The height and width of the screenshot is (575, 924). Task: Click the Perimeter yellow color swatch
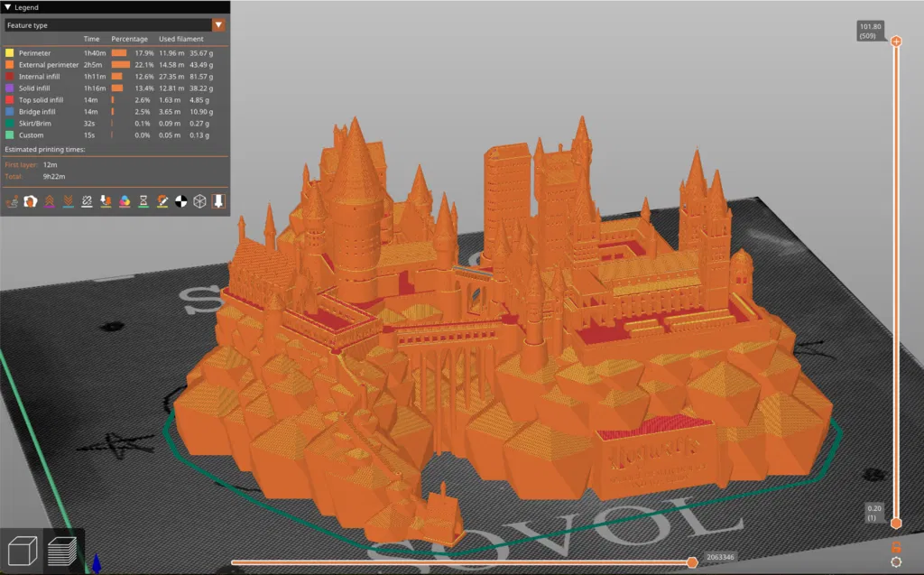[9, 53]
